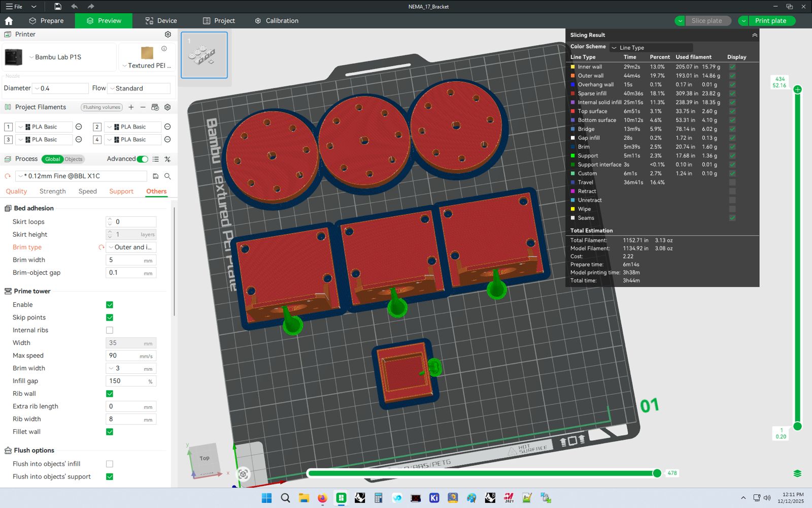Screen dimensions: 812x508
Task: Click the horizontal layer progress slider handle
Action: point(657,473)
